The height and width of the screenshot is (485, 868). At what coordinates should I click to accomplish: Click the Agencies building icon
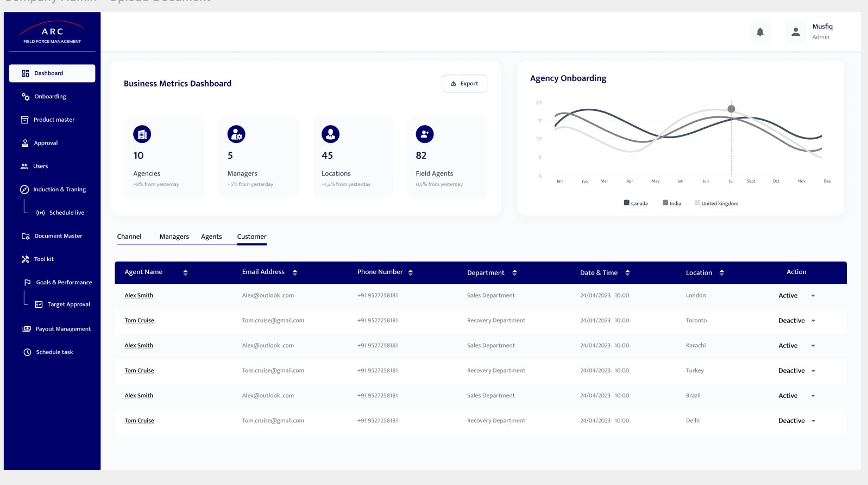tap(142, 134)
